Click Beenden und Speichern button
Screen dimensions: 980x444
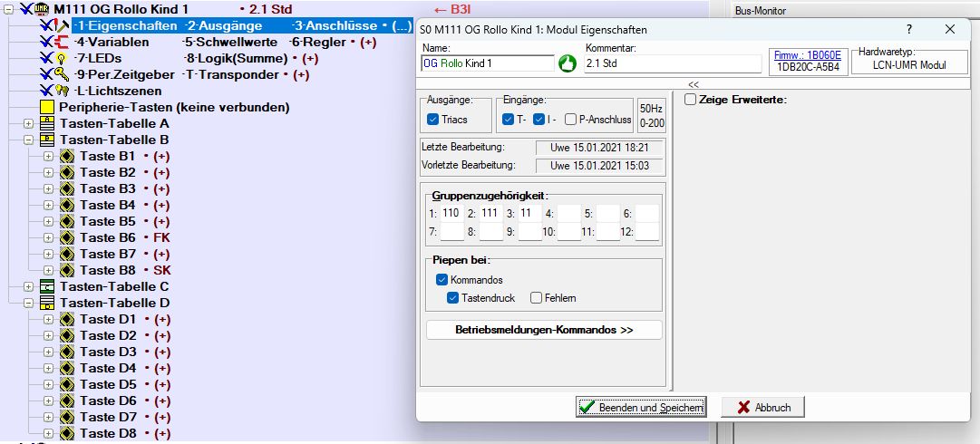pos(641,408)
